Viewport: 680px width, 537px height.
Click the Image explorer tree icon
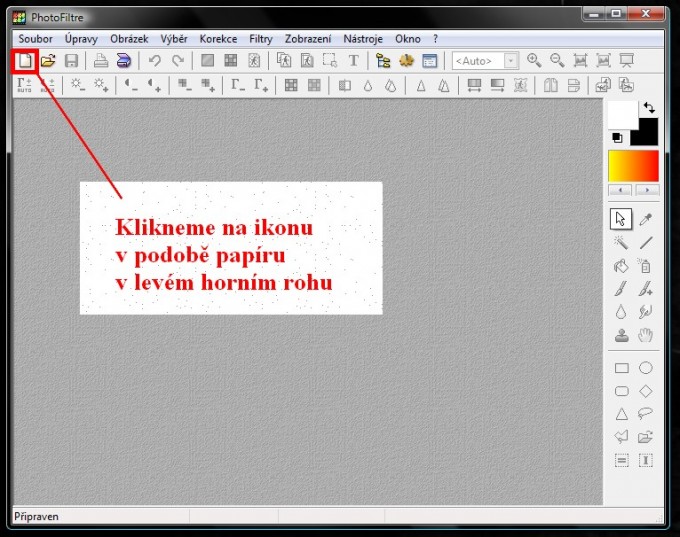click(x=383, y=61)
